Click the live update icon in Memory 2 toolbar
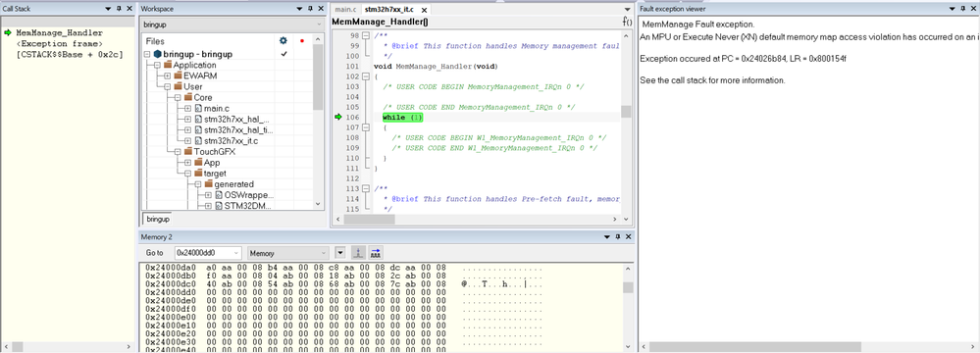980x353 pixels. click(358, 253)
